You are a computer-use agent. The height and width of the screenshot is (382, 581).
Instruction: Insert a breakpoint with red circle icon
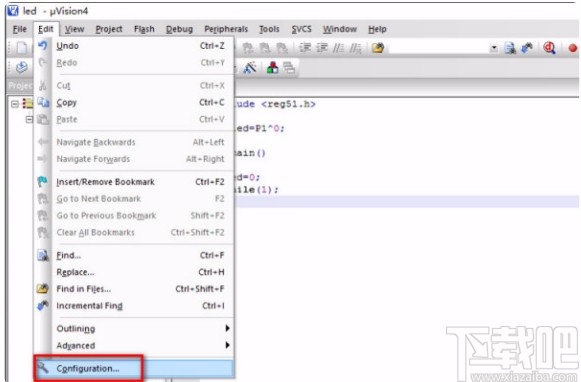click(x=572, y=48)
